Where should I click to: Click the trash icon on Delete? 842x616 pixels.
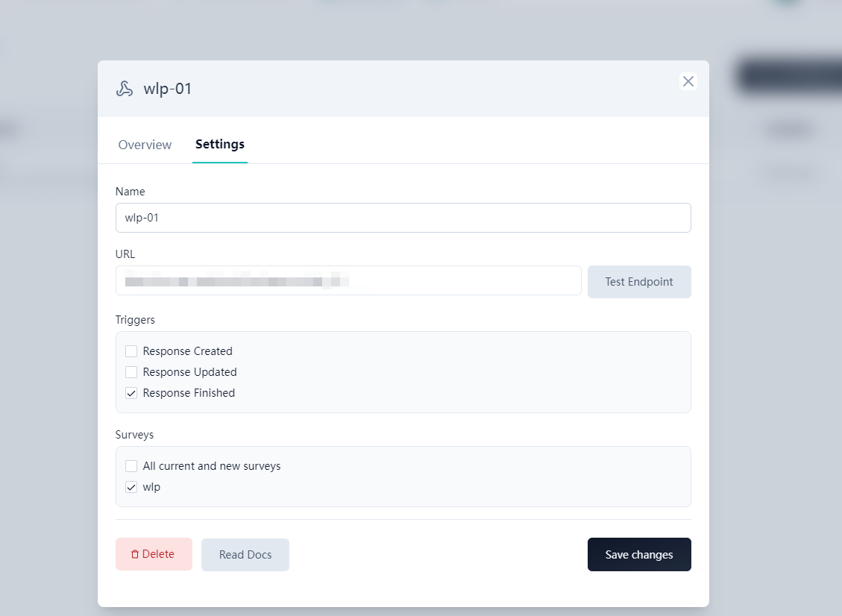(x=135, y=555)
